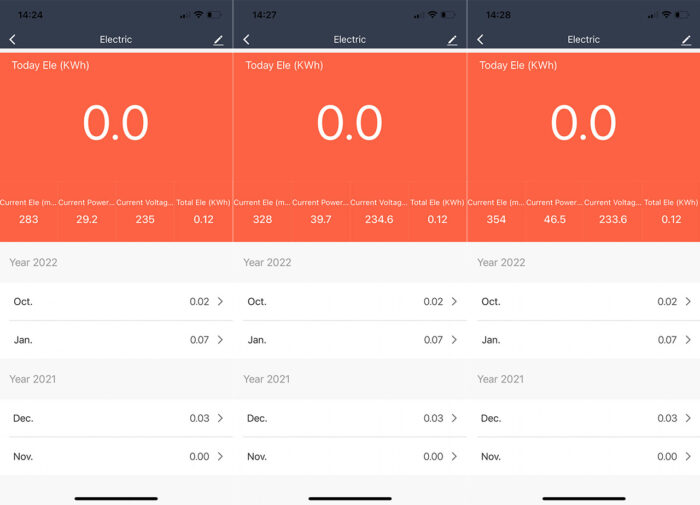
Task: Expand the Oct. row chevron in the 14:24 screen
Action: click(220, 301)
